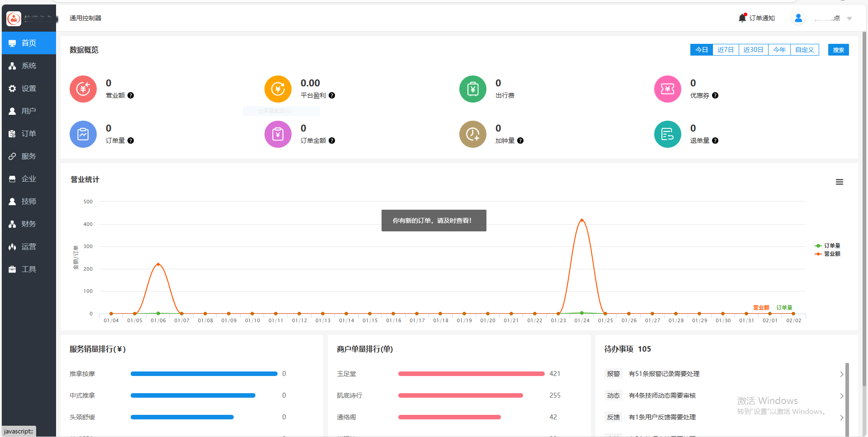This screenshot has height=437, width=868.
Task: Click the teal 退单量 refund icon
Action: 667,134
